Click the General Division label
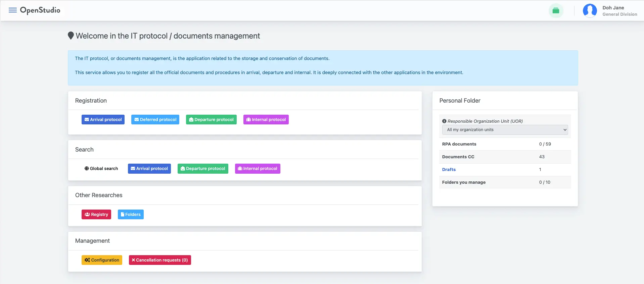Screen dimensions: 644x284 coord(619,14)
